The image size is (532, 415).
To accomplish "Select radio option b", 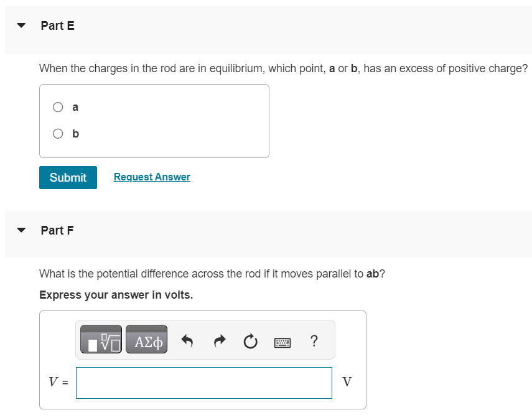I will pos(58,134).
